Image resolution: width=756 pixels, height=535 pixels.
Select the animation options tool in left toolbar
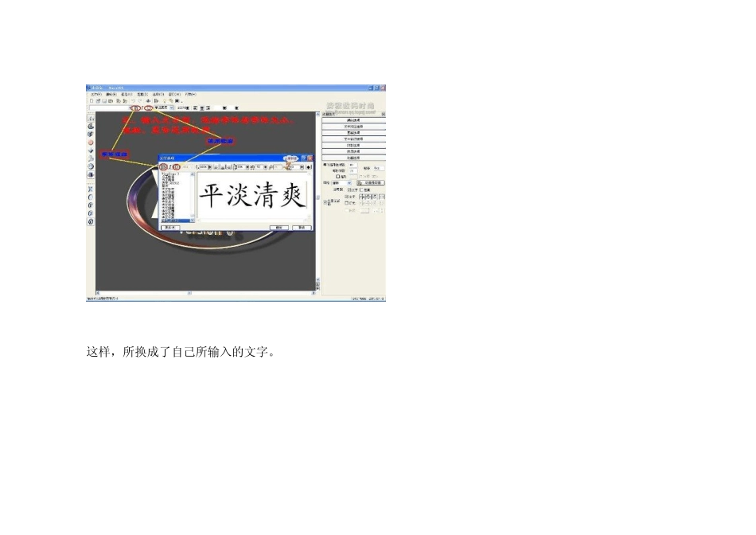point(91,174)
